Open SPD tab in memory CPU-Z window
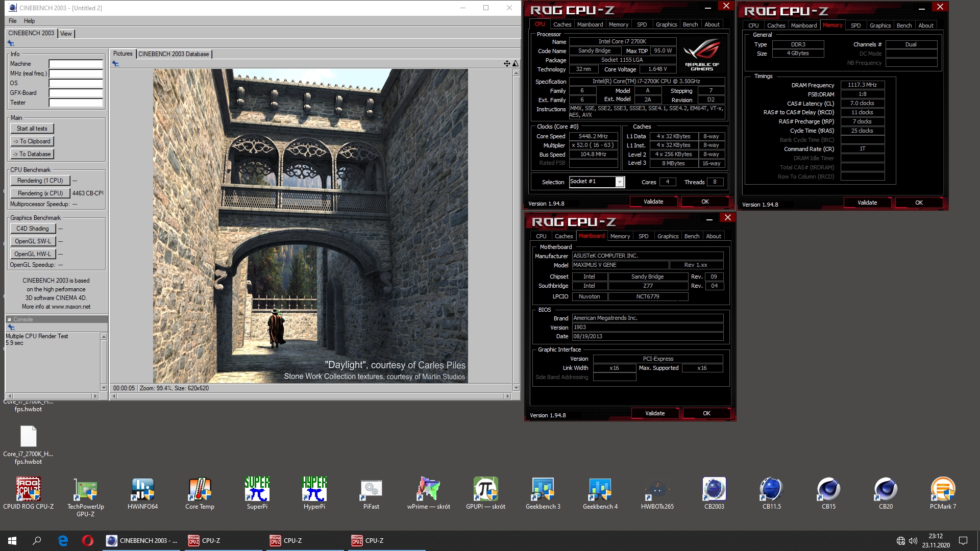The width and height of the screenshot is (980, 551). [856, 26]
